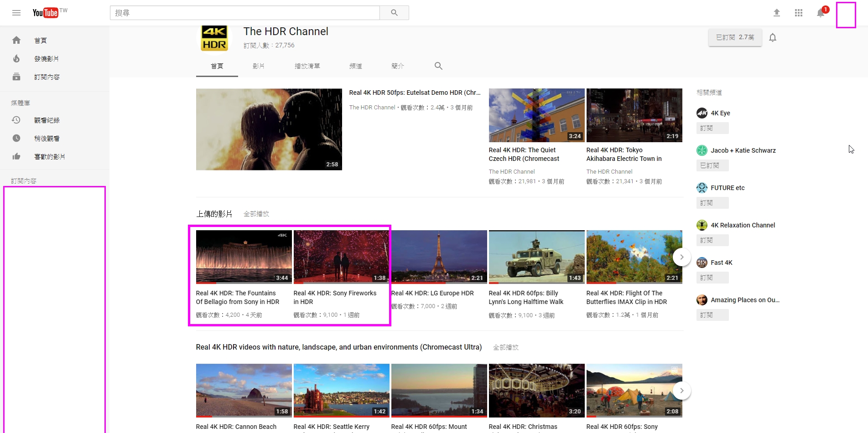Image resolution: width=868 pixels, height=433 pixels.
Task: Click Play all beside Chromecast Ultra playlist
Action: pyautogui.click(x=506, y=347)
